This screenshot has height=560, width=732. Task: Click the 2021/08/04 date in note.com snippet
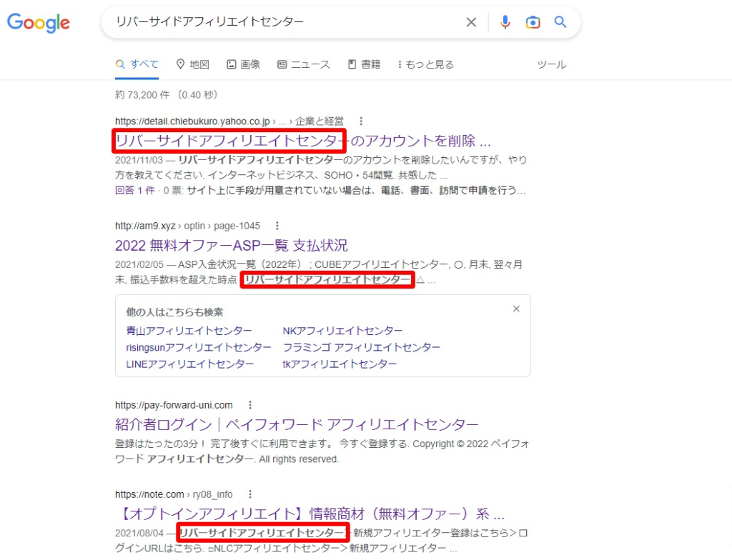pyautogui.click(x=139, y=533)
